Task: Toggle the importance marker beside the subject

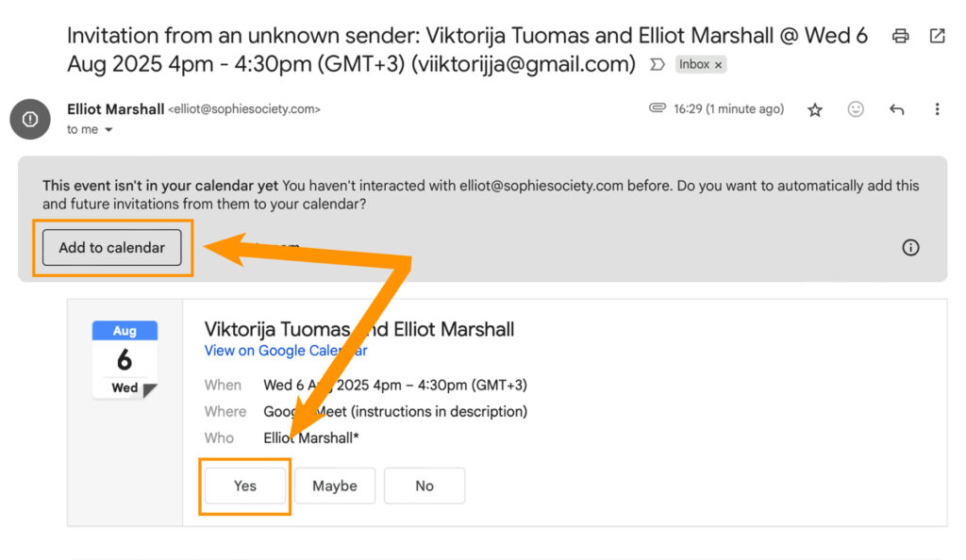Action: point(657,65)
